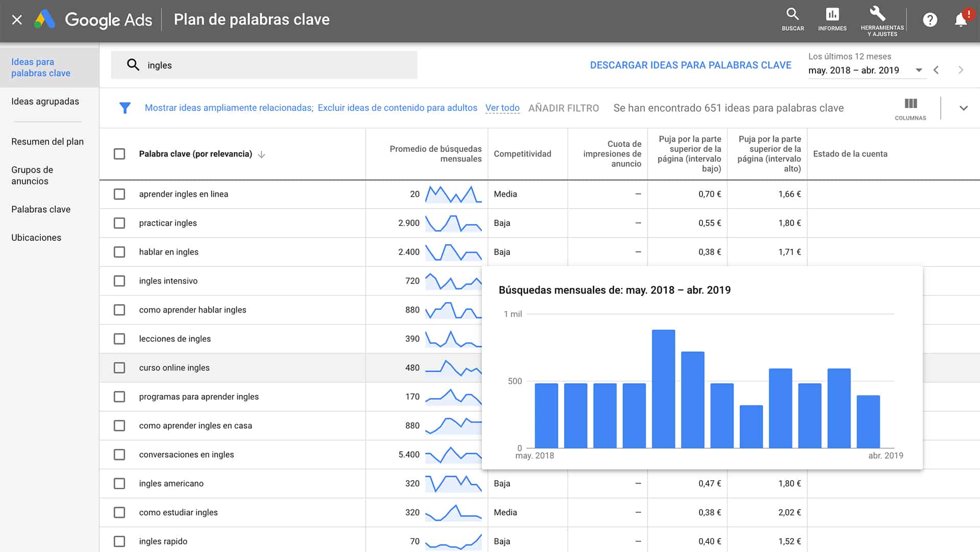Expand the chevron next to Columnas
The image size is (980, 552).
(x=963, y=108)
